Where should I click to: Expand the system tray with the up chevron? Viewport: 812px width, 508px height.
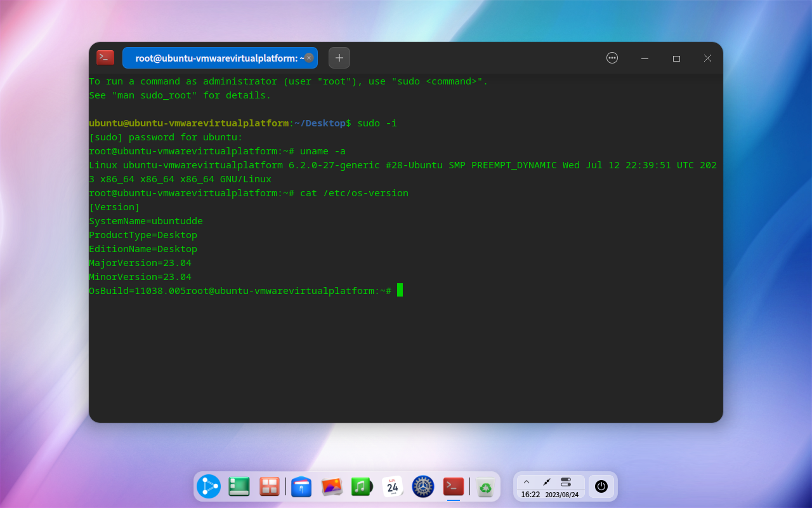pyautogui.click(x=527, y=481)
